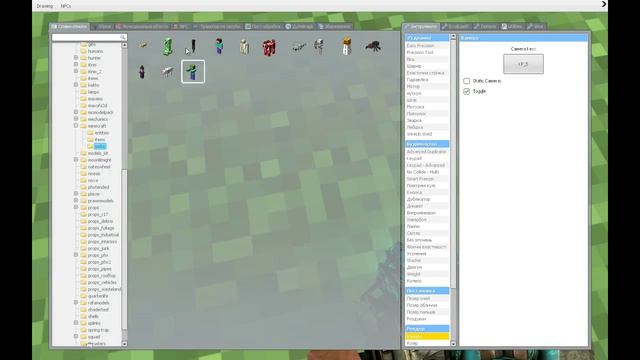Spawn the black sword model

click(x=193, y=46)
